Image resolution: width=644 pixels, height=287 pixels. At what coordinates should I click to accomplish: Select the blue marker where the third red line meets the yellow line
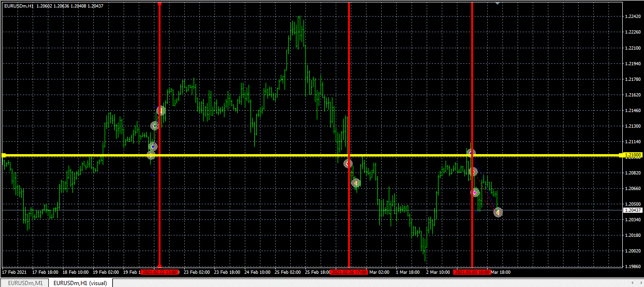point(470,153)
